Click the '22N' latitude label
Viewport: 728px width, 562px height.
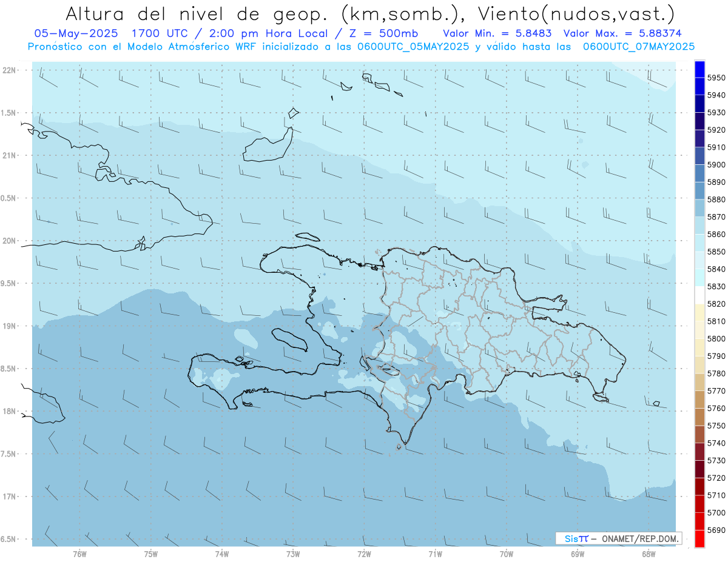9,70
